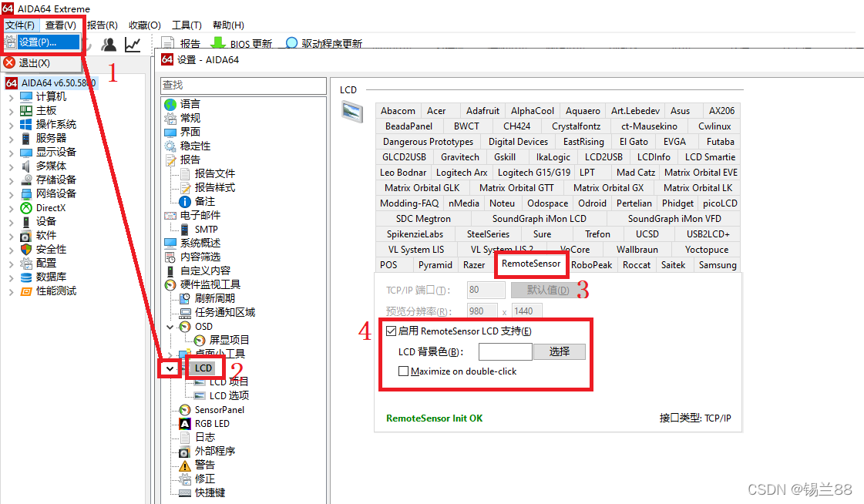Open RGB LED settings icon
Screen dimensions: 864x504
[185, 424]
